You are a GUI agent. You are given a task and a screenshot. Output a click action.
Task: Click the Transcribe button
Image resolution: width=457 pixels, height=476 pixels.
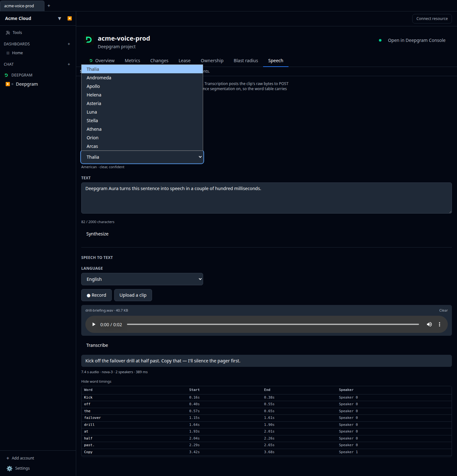[x=97, y=345]
